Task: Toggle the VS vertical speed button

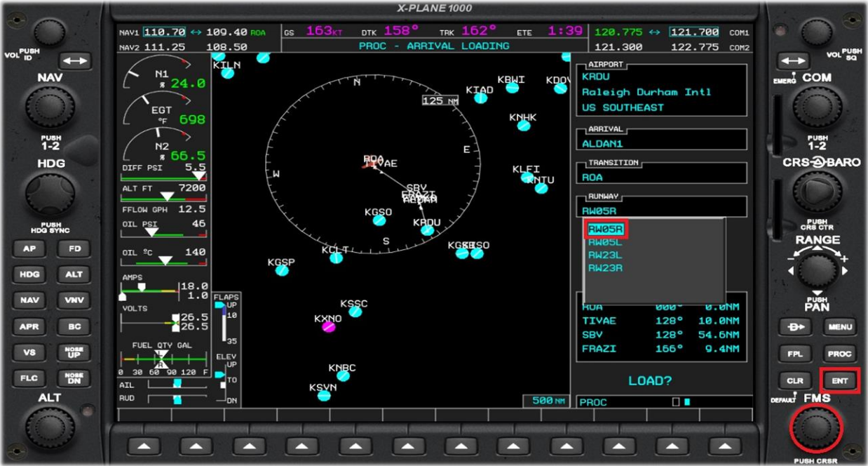Action: pyautogui.click(x=29, y=352)
